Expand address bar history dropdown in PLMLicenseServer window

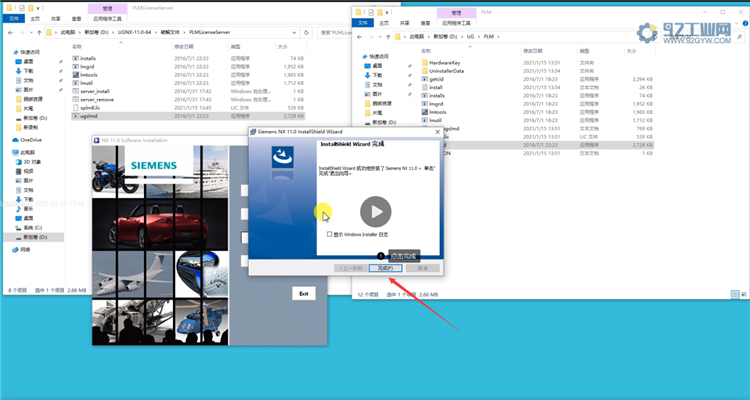pyautogui.click(x=294, y=33)
